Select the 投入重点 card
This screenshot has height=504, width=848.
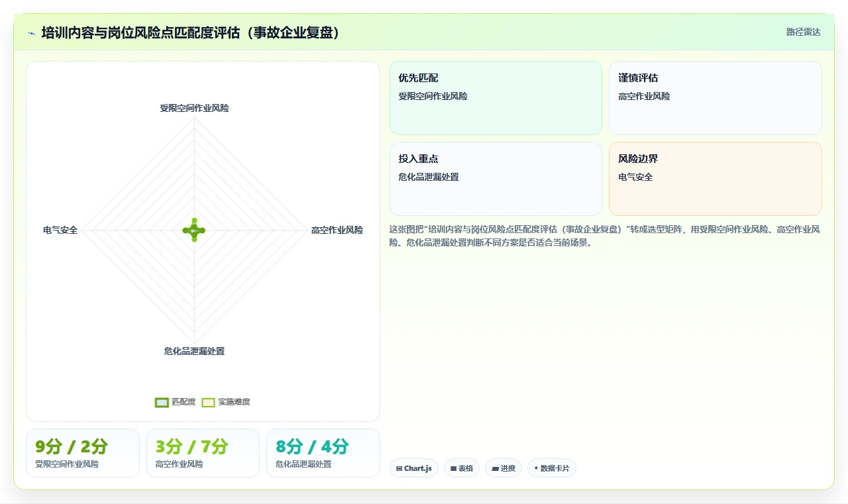coord(496,179)
